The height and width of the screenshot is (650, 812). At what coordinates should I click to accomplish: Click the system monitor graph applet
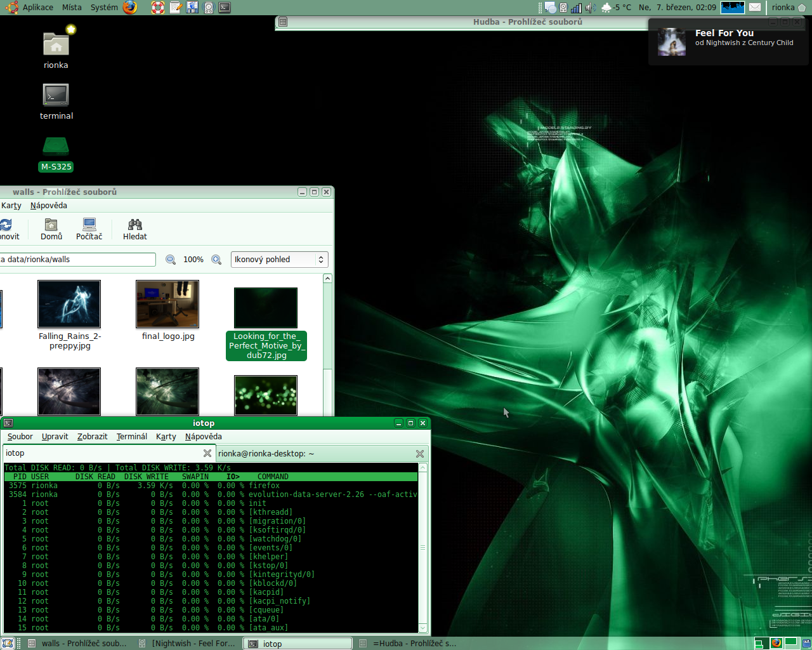click(x=733, y=8)
